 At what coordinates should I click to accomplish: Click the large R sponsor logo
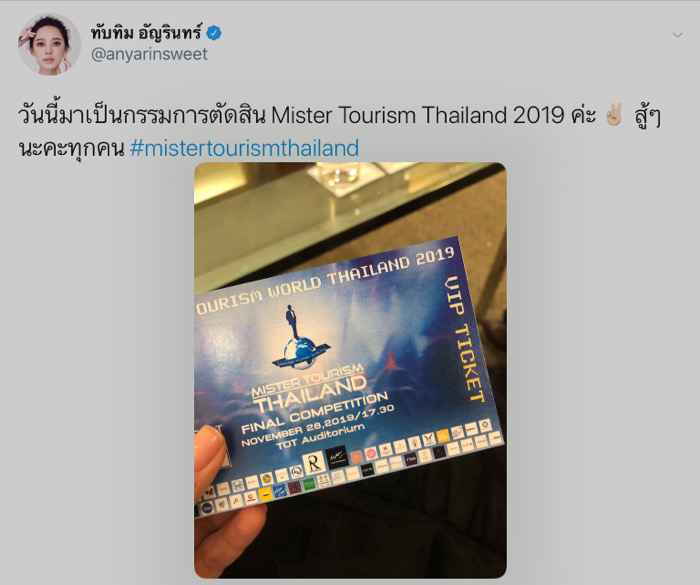314,464
